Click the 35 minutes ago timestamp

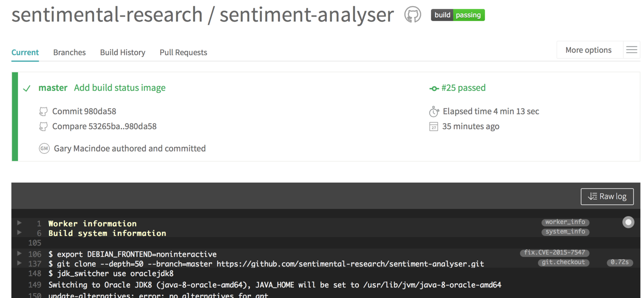(471, 126)
